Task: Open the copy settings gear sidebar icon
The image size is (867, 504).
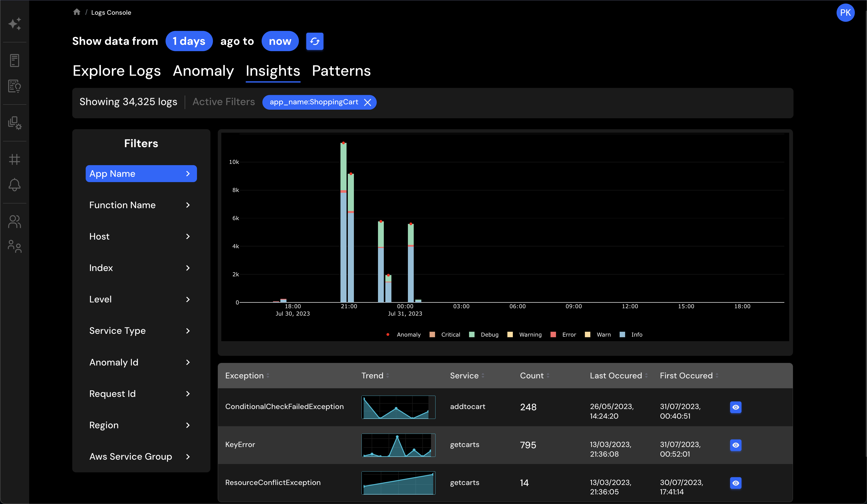Action: (14, 123)
